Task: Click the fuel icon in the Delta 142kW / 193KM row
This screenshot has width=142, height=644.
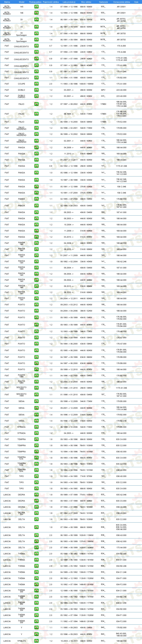Action: point(36,548)
